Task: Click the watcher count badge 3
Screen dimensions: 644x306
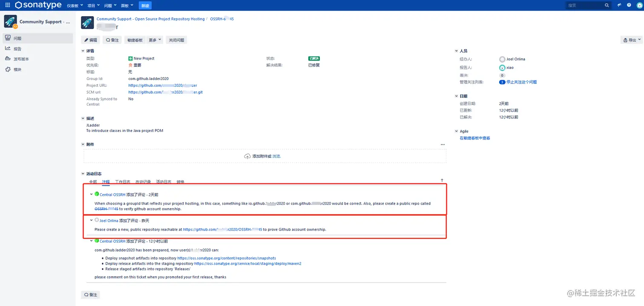Action: (502, 82)
